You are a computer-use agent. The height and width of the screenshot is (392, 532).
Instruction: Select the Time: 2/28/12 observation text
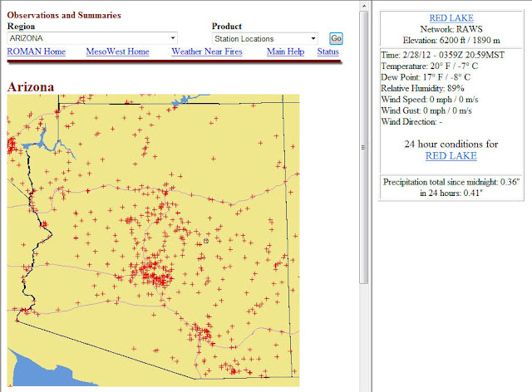click(442, 55)
